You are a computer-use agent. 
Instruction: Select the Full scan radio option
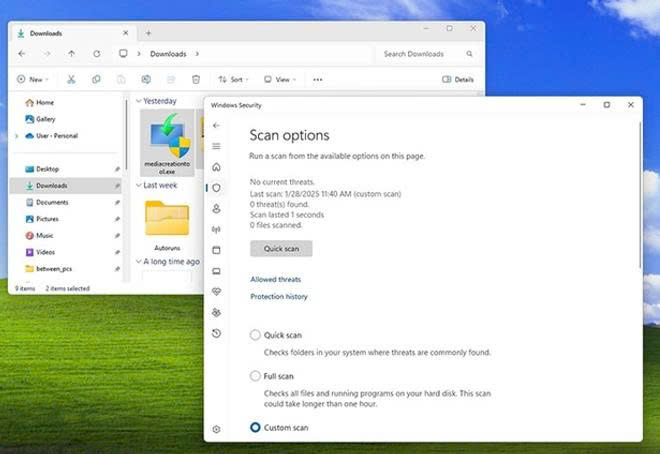255,376
